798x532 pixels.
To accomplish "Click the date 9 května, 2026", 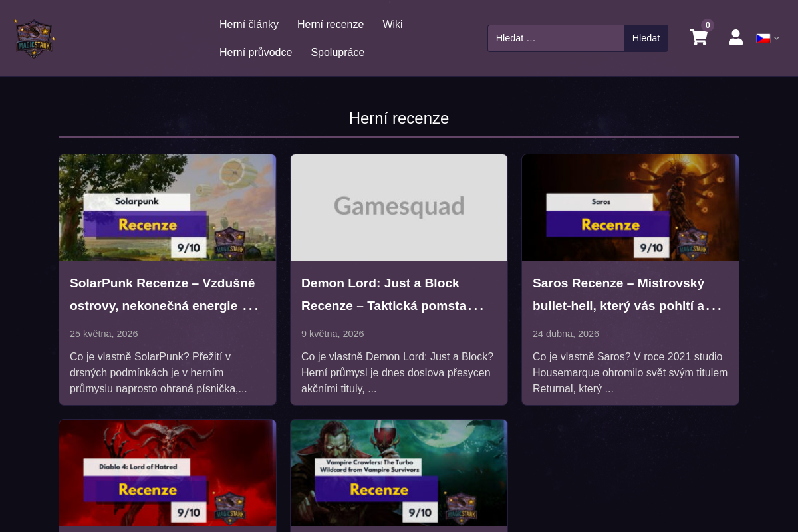I will pyautogui.click(x=332, y=334).
